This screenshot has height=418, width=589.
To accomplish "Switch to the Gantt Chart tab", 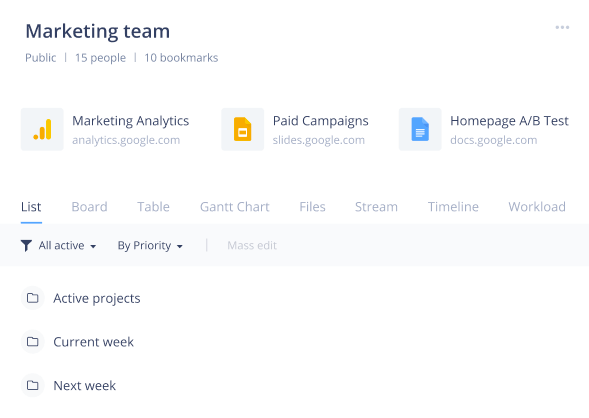I will tap(234, 207).
